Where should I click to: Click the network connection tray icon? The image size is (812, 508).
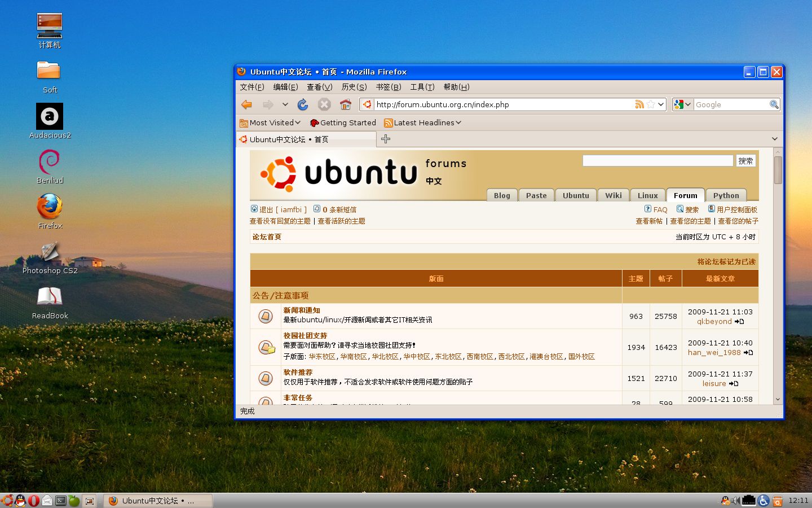coord(749,501)
